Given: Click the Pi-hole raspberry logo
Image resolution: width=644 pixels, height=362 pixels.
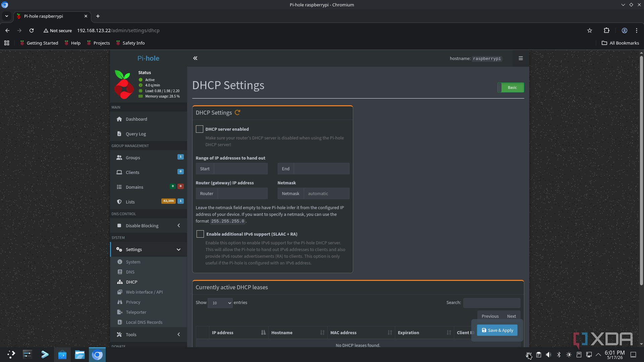Looking at the screenshot, I should click(124, 84).
